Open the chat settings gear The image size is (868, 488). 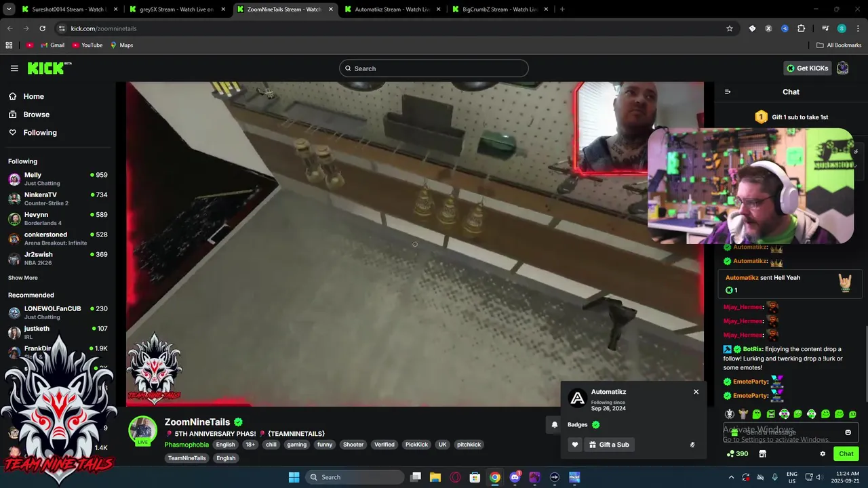(x=823, y=454)
